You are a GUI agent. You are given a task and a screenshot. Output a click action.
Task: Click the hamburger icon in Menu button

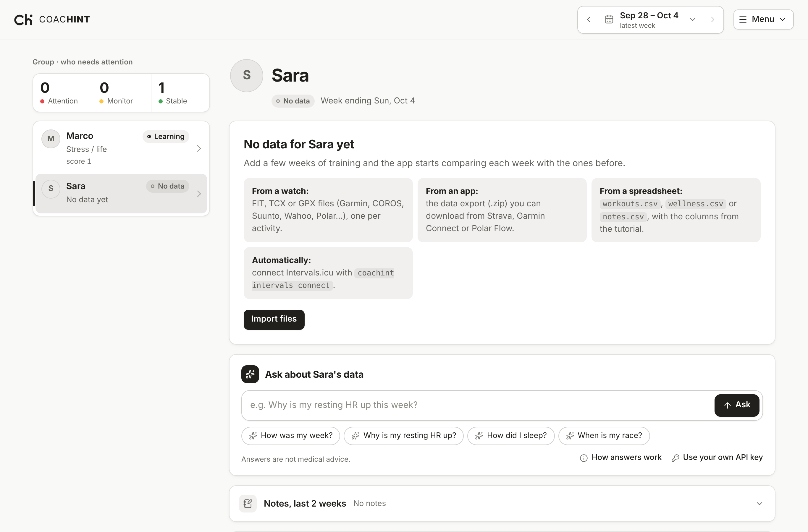(743, 19)
